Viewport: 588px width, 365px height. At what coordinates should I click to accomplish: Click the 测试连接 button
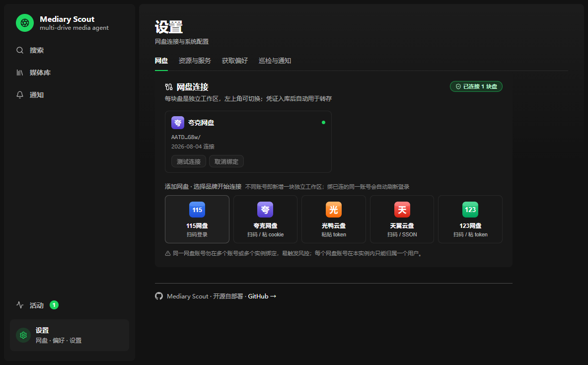pyautogui.click(x=189, y=162)
